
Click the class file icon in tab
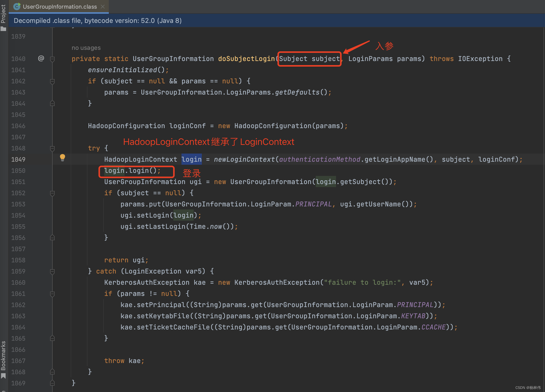pos(17,7)
